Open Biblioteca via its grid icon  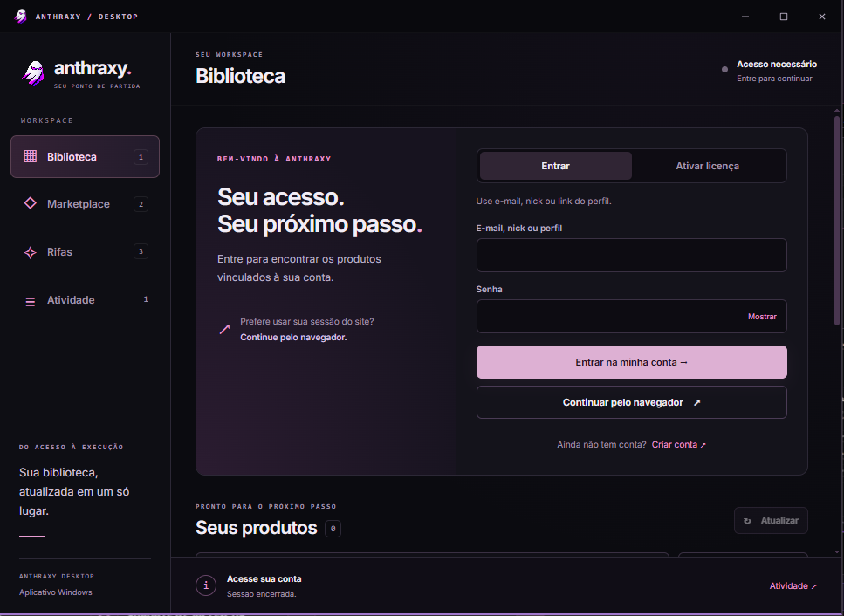coord(31,156)
